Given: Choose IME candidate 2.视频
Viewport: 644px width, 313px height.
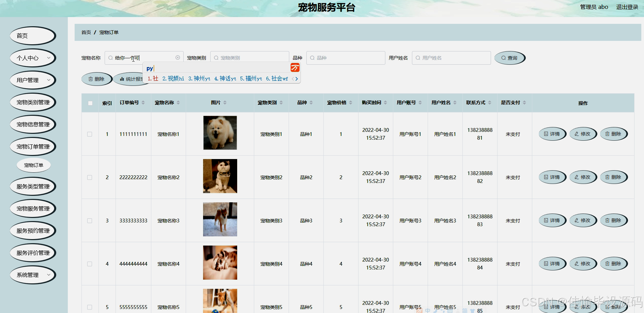Looking at the screenshot, I should (x=173, y=79).
